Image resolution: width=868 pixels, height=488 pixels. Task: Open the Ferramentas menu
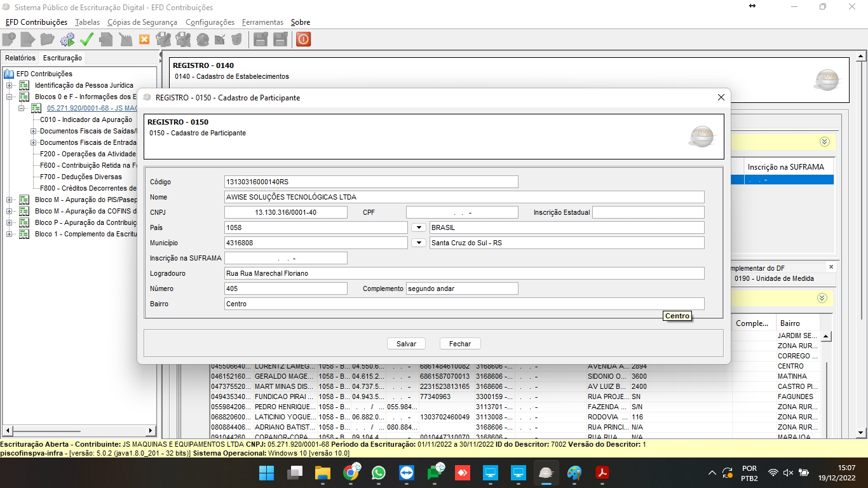262,22
